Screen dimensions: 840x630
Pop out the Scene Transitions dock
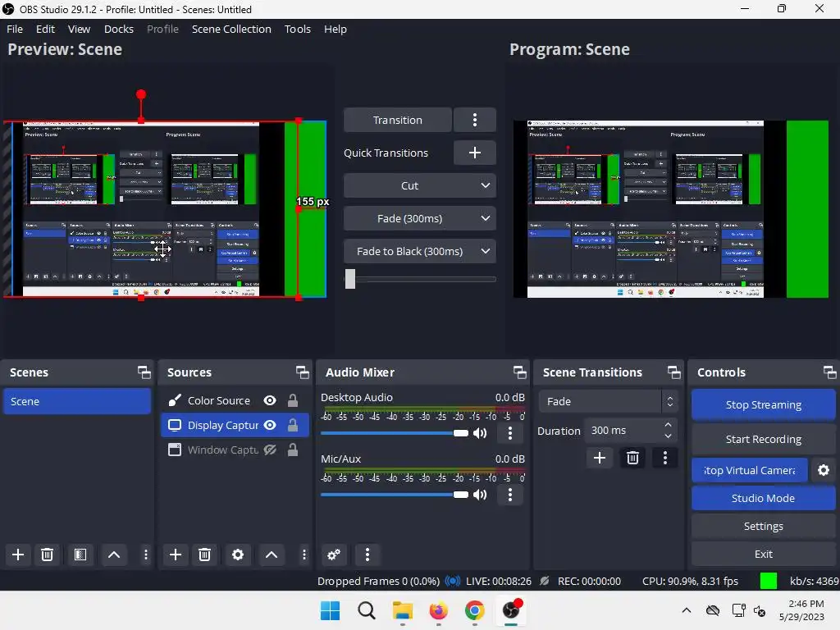tap(674, 372)
